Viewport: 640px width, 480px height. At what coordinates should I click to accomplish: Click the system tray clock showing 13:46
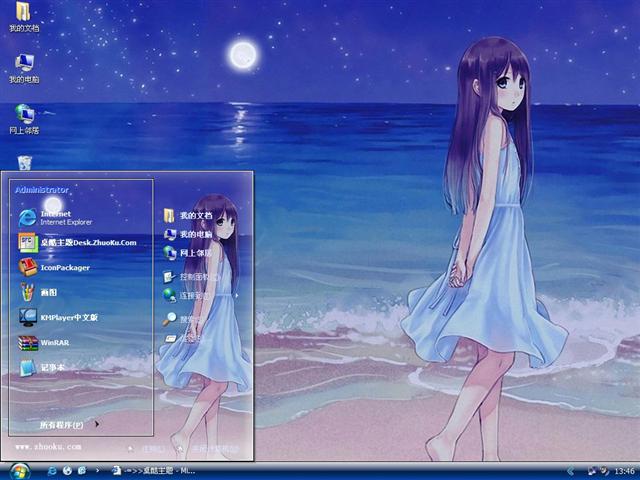coord(624,470)
